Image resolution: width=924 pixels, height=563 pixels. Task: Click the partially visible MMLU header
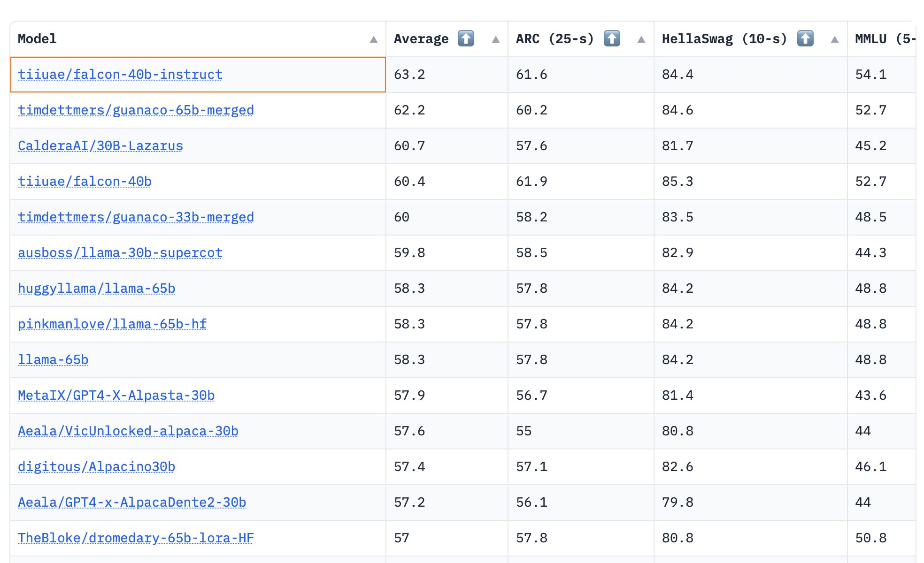[885, 38]
